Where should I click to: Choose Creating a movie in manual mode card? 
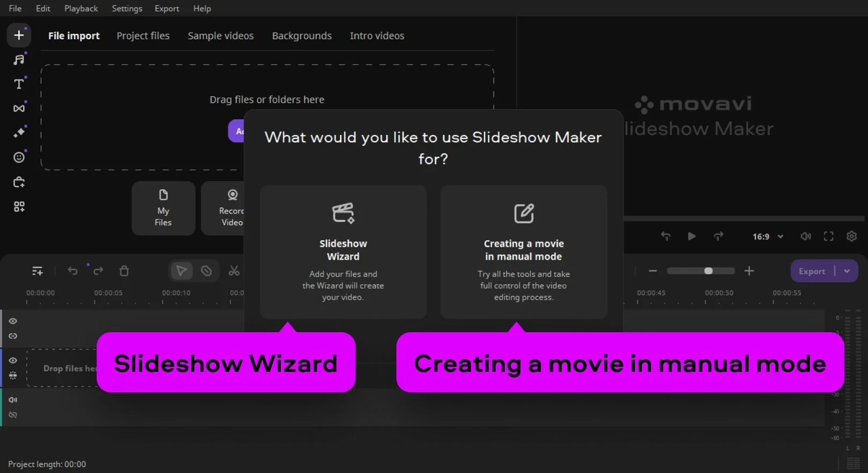click(524, 252)
